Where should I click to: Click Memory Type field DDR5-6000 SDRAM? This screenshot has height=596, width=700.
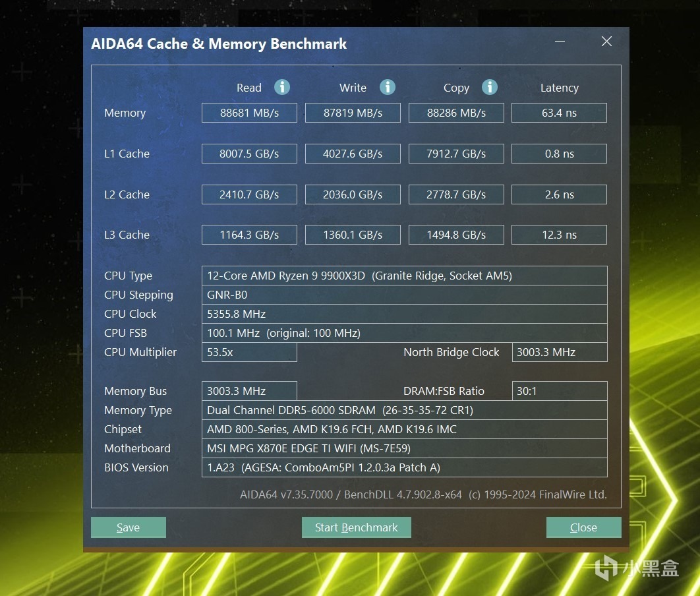pos(405,410)
